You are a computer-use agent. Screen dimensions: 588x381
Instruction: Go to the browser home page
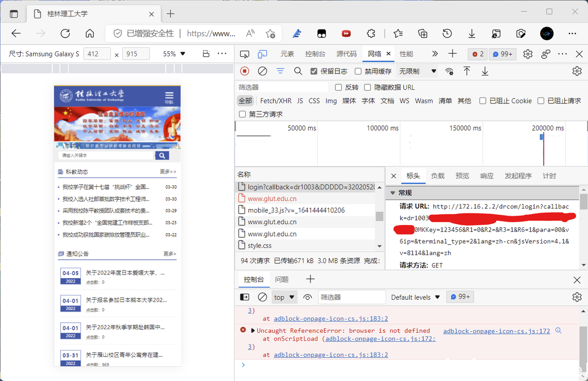click(90, 34)
